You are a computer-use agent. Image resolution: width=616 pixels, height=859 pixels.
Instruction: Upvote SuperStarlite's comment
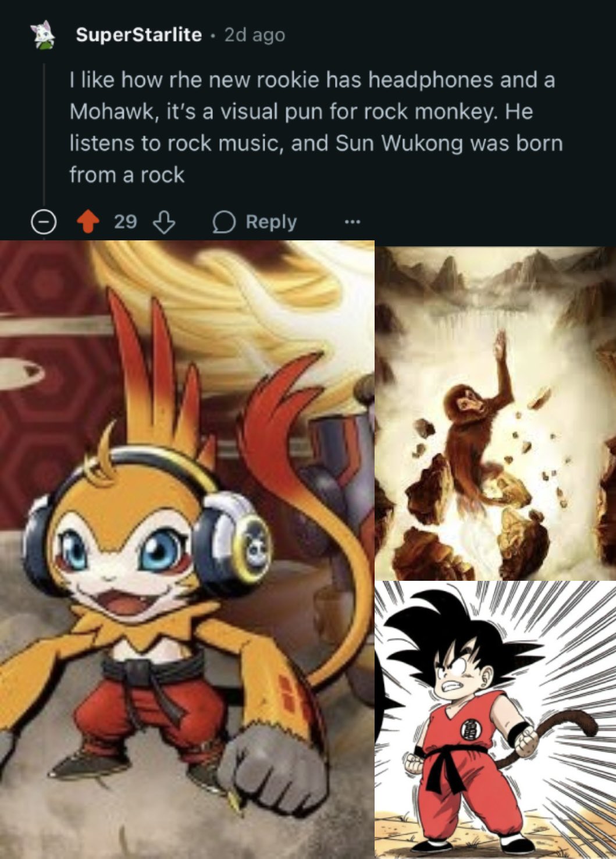88,222
